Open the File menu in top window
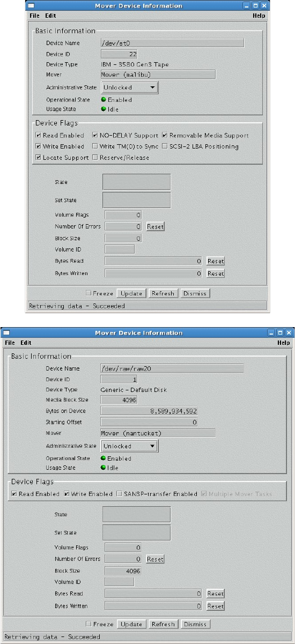 pos(34,16)
